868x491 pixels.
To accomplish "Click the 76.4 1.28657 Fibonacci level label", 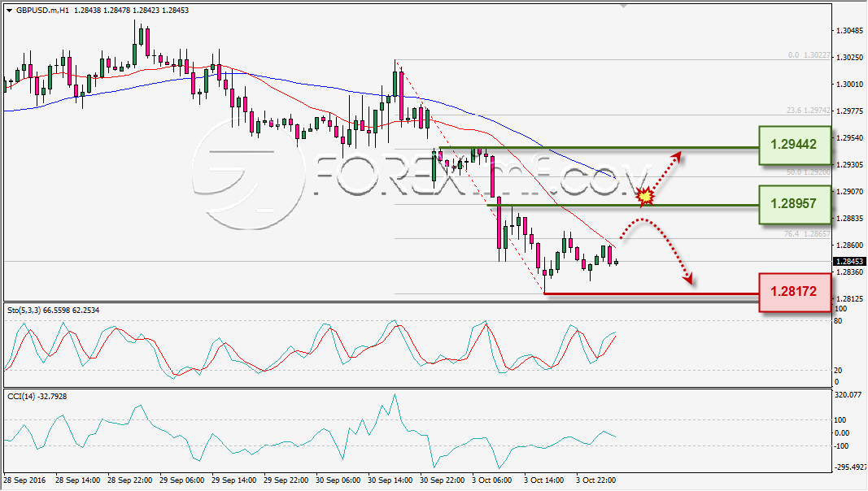I will 807,234.
